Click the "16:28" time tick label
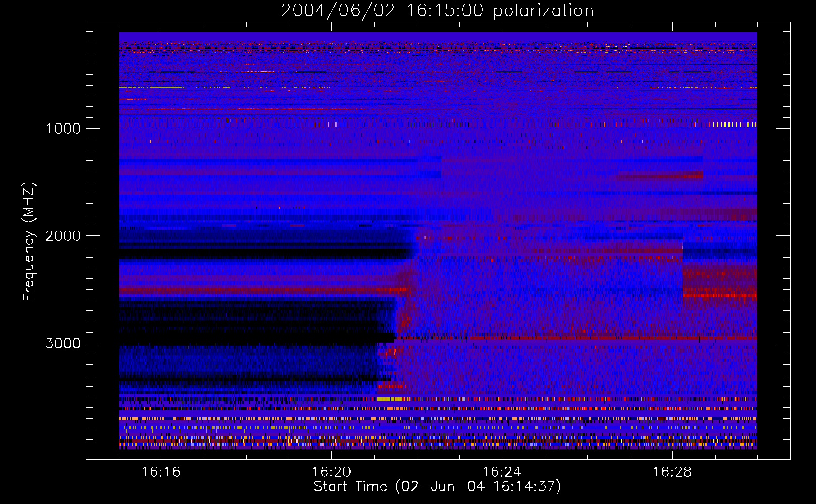This screenshot has height=504, width=816. click(x=672, y=472)
